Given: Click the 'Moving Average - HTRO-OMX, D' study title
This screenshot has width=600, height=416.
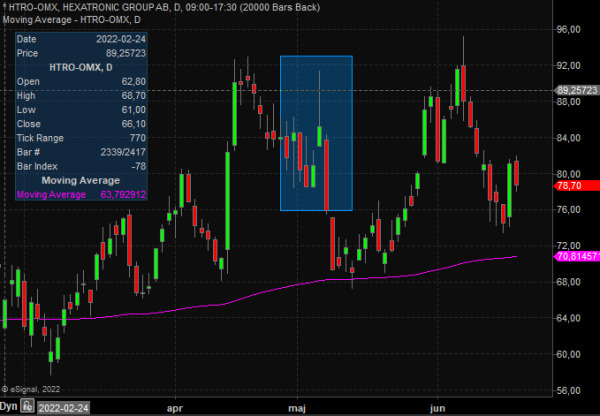Looking at the screenshot, I should pyautogui.click(x=72, y=20).
